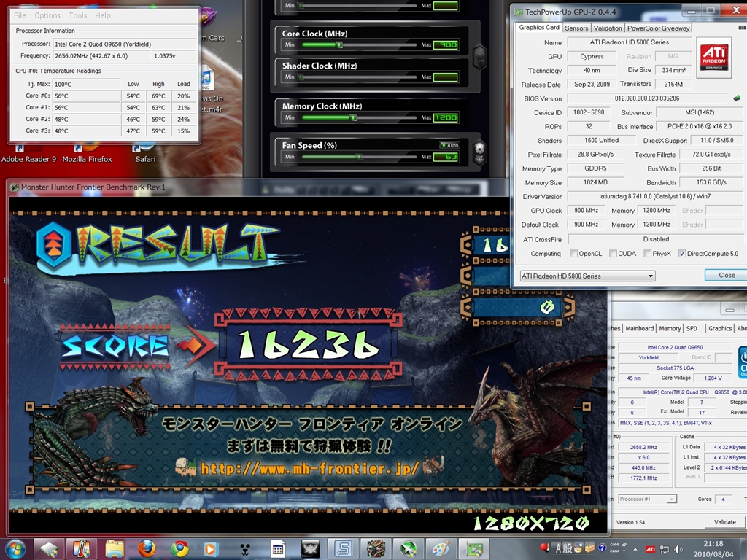
Task: Click the Link clocks hexagon icon
Action: click(479, 57)
